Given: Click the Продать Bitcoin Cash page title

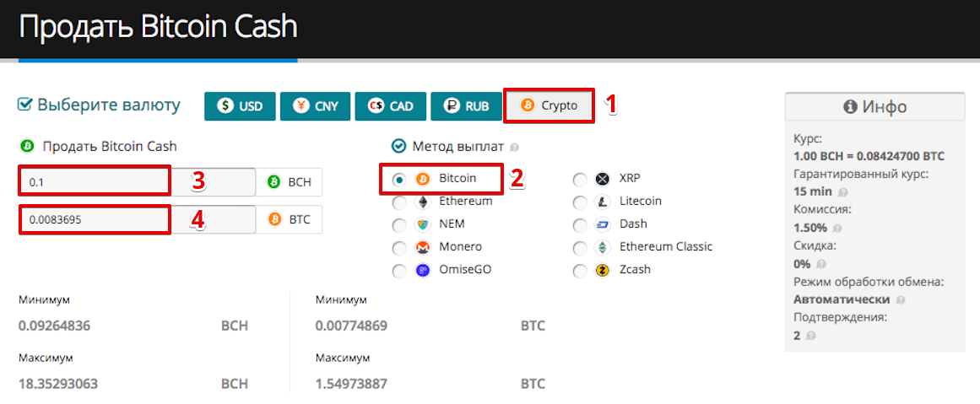Looking at the screenshot, I should tap(159, 28).
